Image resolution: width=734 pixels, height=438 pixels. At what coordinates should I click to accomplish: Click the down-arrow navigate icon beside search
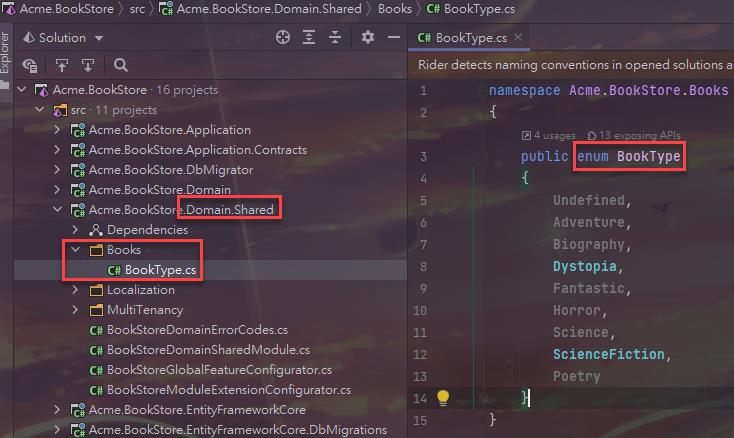tap(88, 65)
